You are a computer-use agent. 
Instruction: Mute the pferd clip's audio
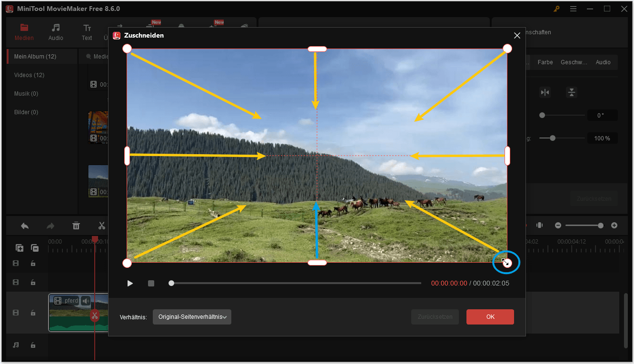[86, 300]
